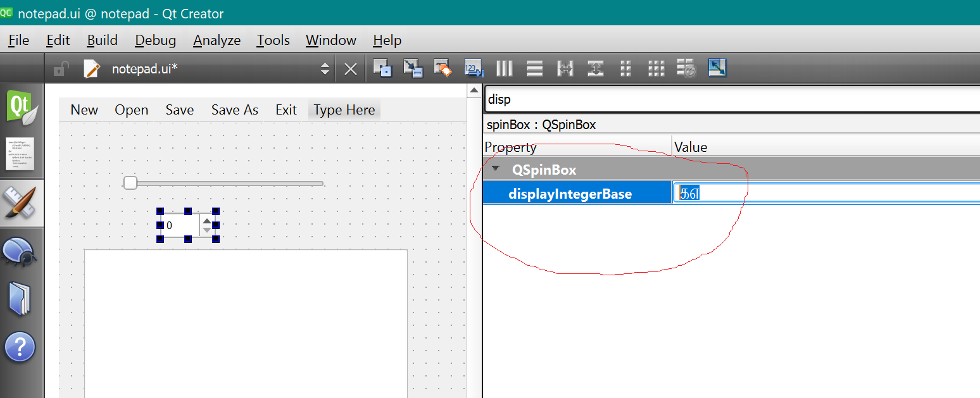Viewport: 980px width, 398px height.
Task: Click the notepad.ui document file icon
Action: pyautogui.click(x=92, y=68)
